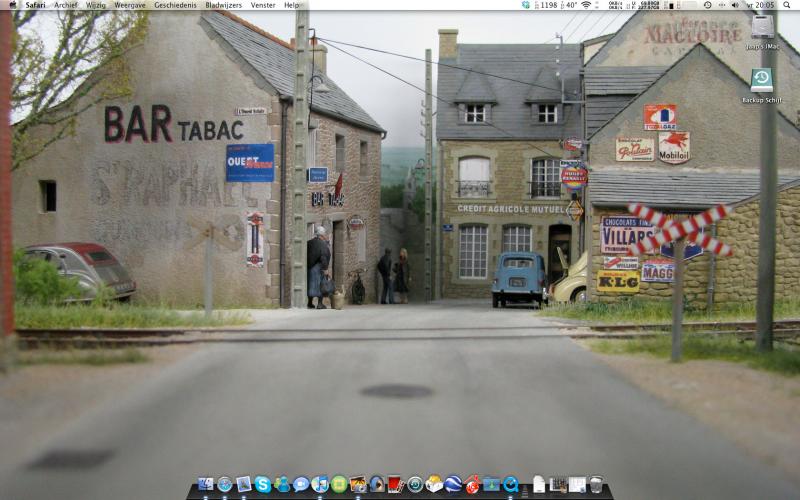Open Photo Booth red curtain icon in Dock
The width and height of the screenshot is (800, 500).
(x=396, y=484)
